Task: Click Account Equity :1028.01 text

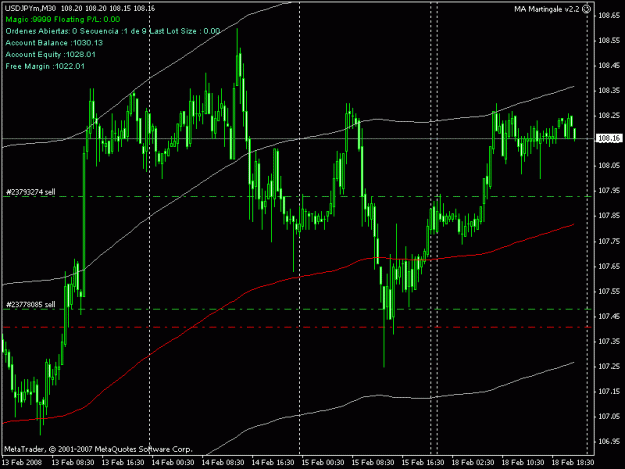Action: (x=50, y=54)
